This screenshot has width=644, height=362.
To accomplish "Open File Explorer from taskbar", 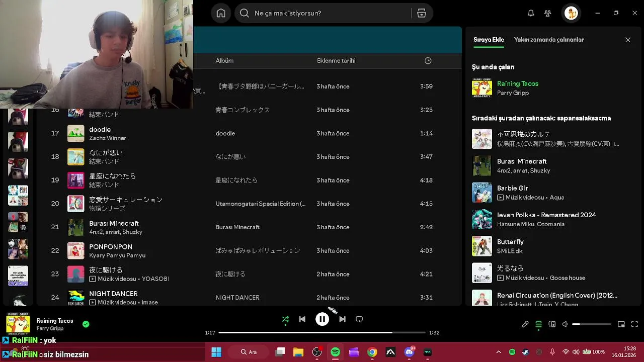I will pyautogui.click(x=298, y=352).
